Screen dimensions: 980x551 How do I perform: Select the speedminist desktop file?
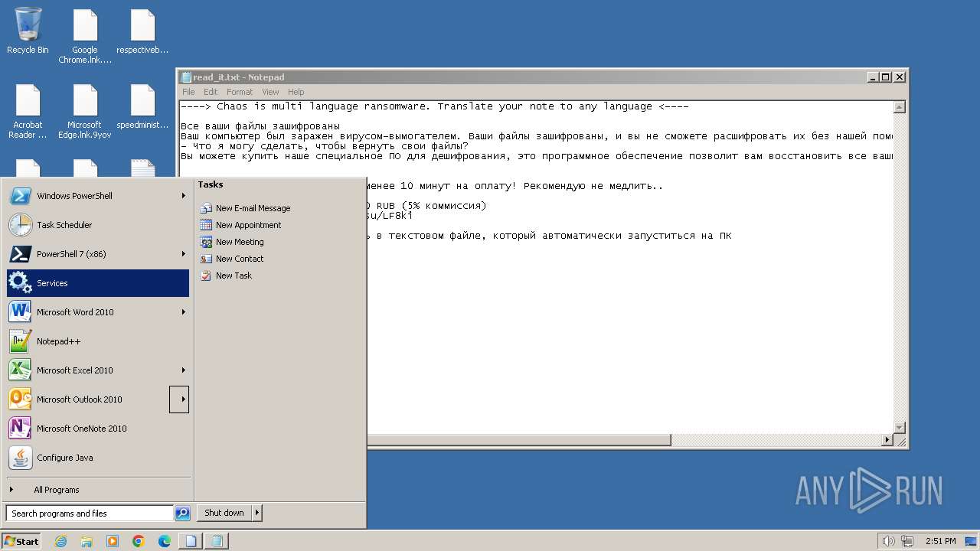click(142, 107)
